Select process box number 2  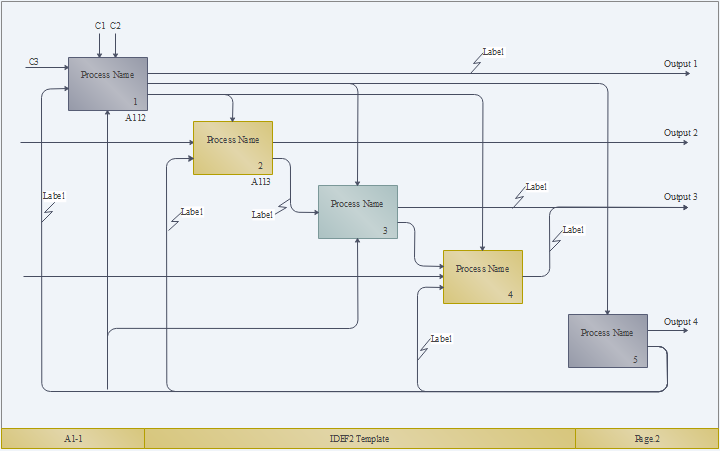(x=233, y=148)
